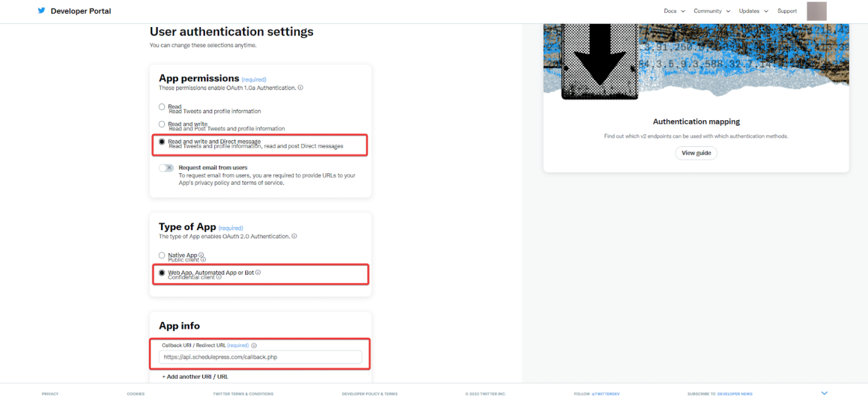Click the Callback URI input field
The width and height of the screenshot is (868, 403).
(x=261, y=357)
